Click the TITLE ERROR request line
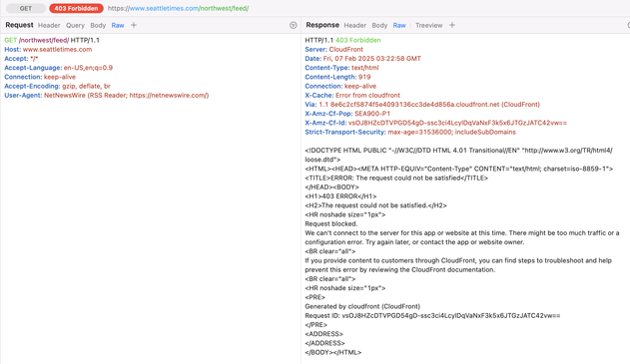630x364 pixels. [396, 179]
